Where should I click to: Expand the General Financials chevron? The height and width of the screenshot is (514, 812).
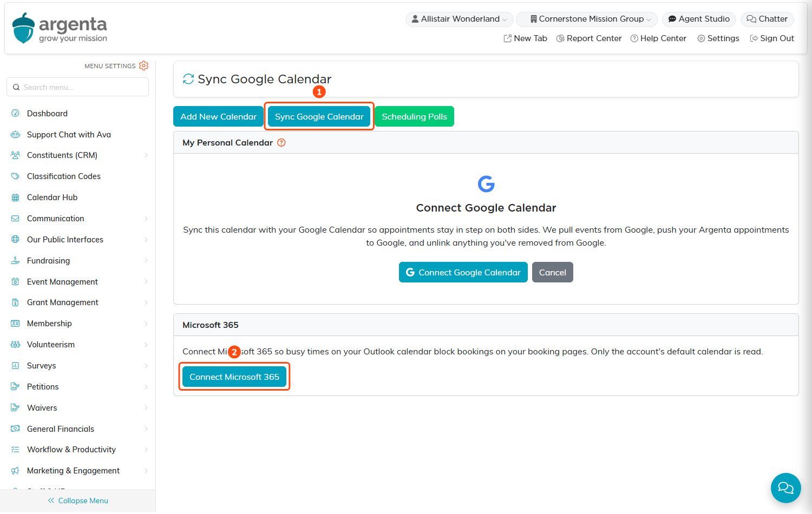pos(146,429)
